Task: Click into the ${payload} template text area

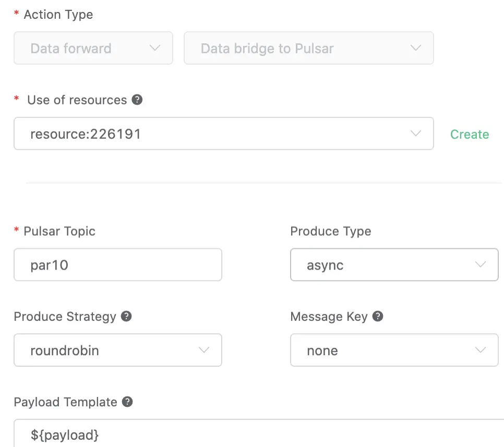Action: 256,434
